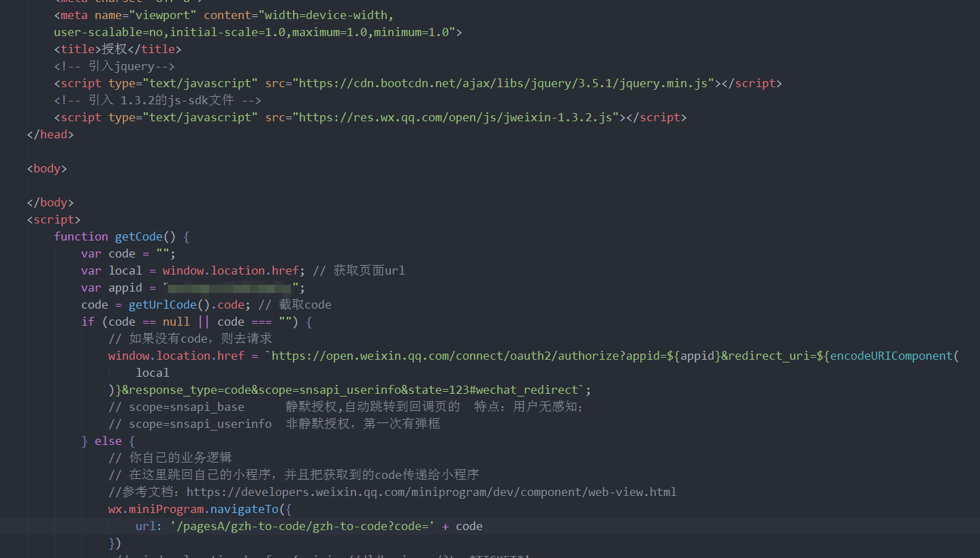Screen dimensions: 980x558
Task: Click the comment text '非静默授权，第一次有弹框'
Action: (363, 424)
